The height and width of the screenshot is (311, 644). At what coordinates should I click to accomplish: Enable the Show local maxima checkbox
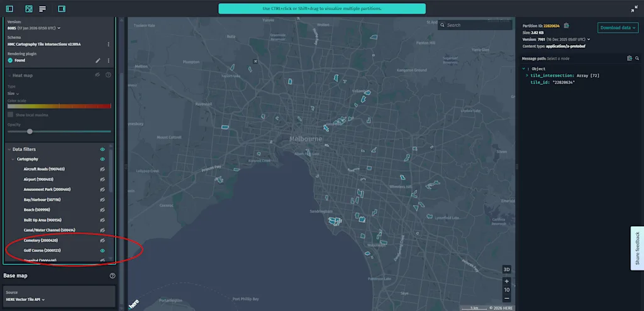click(10, 115)
